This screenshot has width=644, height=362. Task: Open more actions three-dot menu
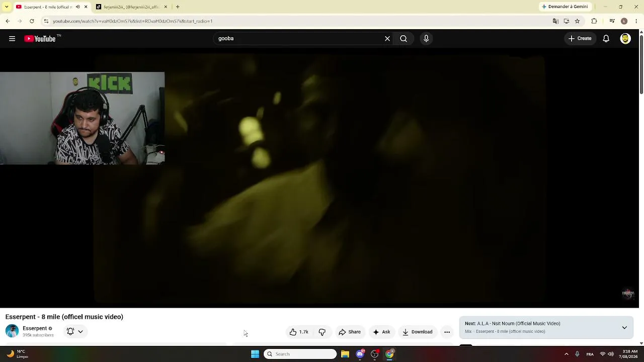[447, 332]
